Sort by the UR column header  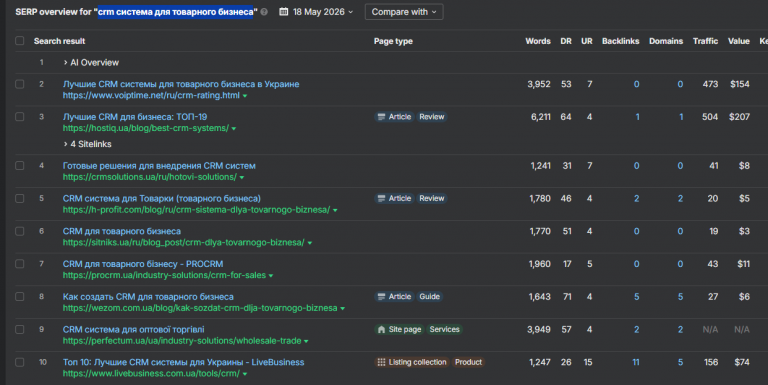tap(586, 41)
